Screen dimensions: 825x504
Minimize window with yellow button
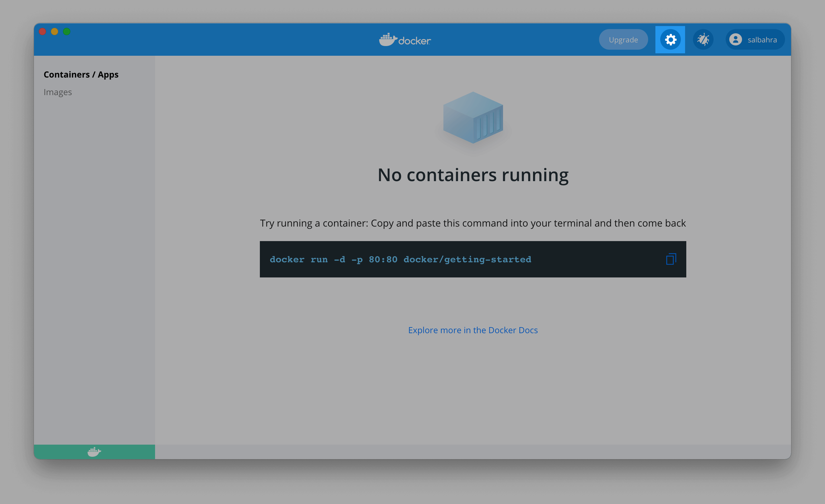point(55,31)
